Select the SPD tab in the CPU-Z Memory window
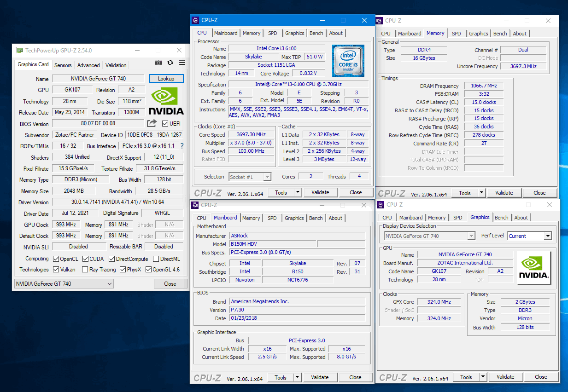 457,34
